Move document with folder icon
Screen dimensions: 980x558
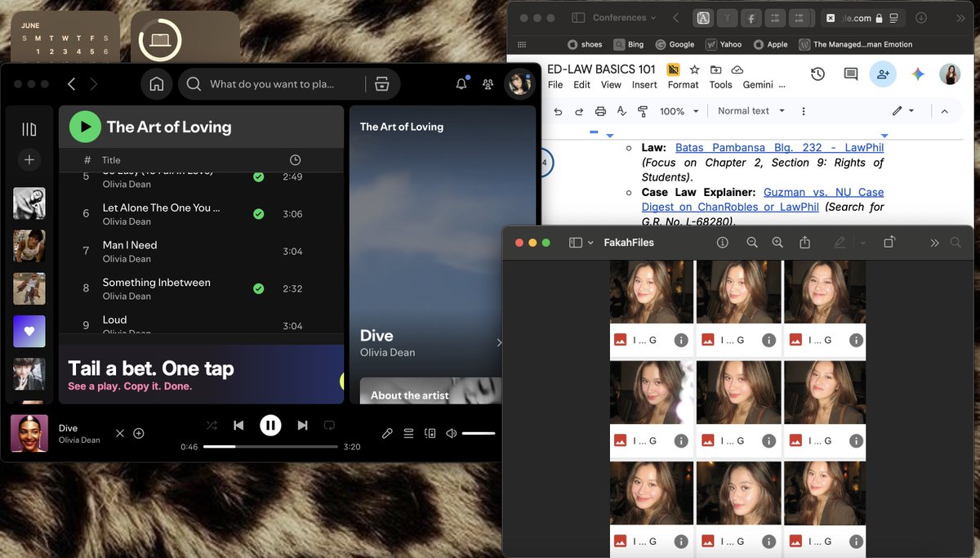715,69
